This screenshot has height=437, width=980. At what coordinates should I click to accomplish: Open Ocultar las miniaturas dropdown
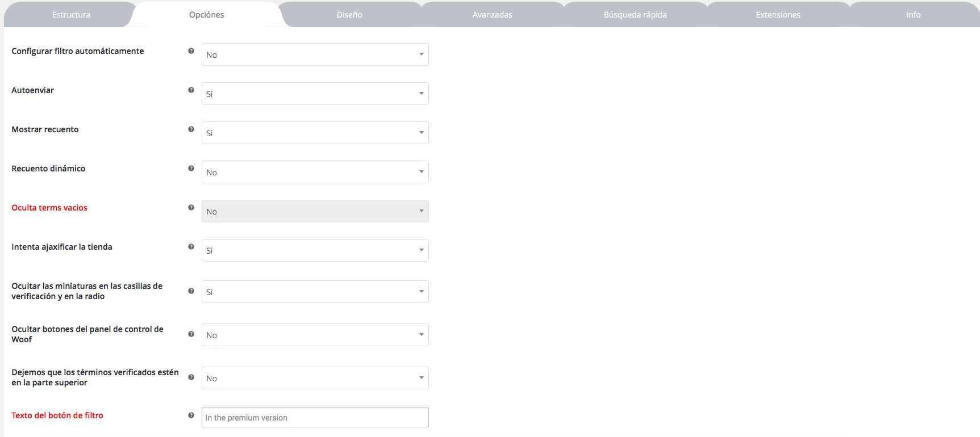coord(315,292)
